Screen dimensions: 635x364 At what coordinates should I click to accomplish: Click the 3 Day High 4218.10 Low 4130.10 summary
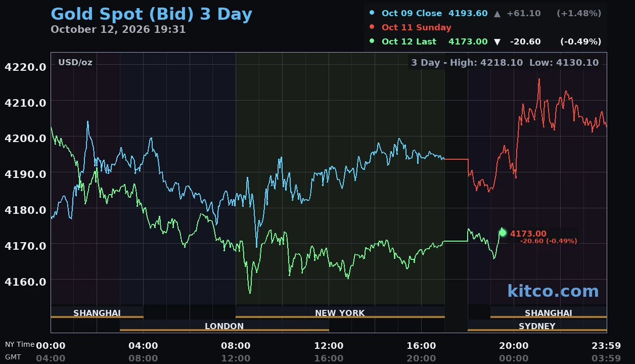505,63
